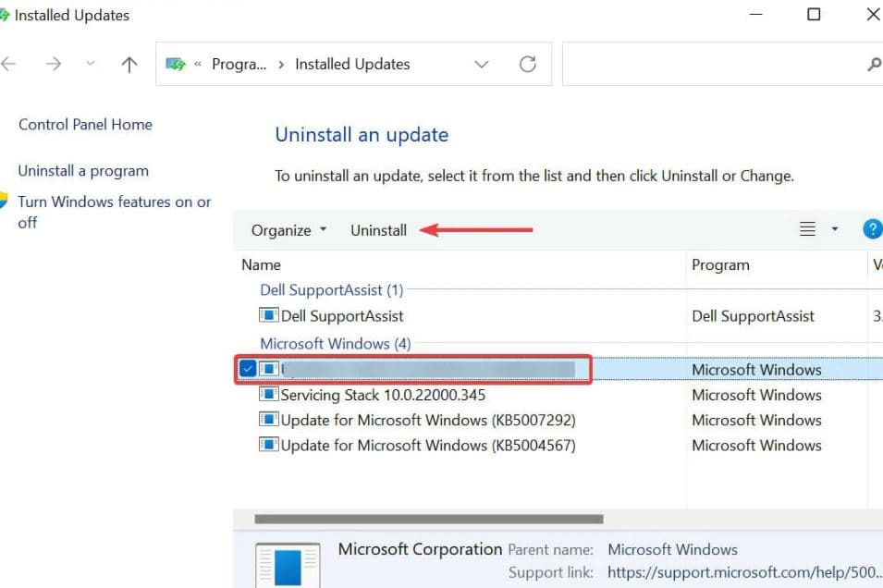Click the Turn Windows features shield icon

[4, 200]
